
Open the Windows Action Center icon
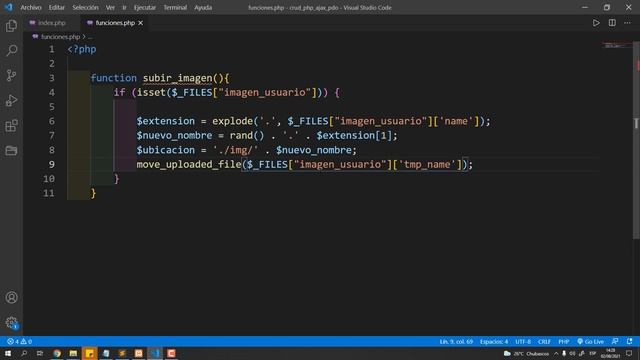pyautogui.click(x=629, y=353)
